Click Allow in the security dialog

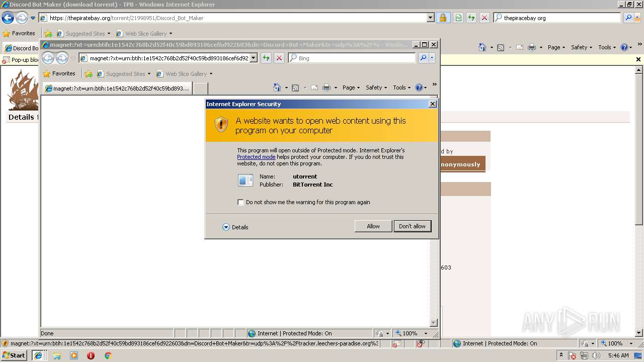pos(373,226)
